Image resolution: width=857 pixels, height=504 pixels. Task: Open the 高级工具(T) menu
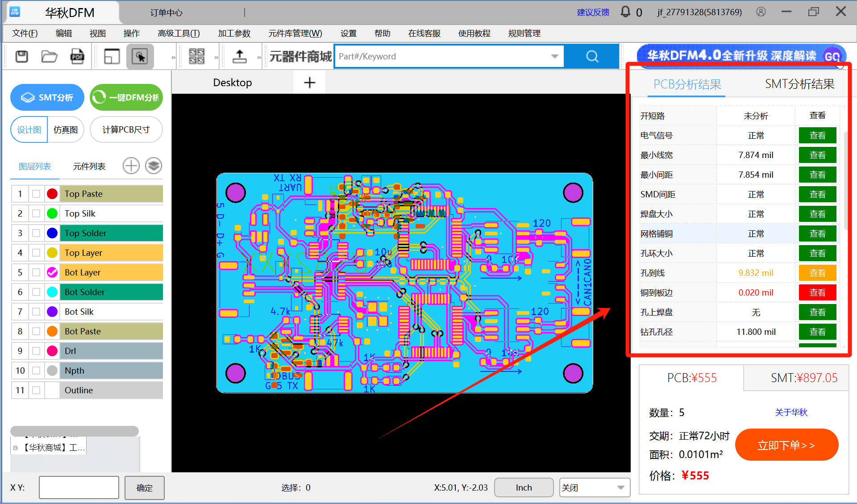pos(179,33)
